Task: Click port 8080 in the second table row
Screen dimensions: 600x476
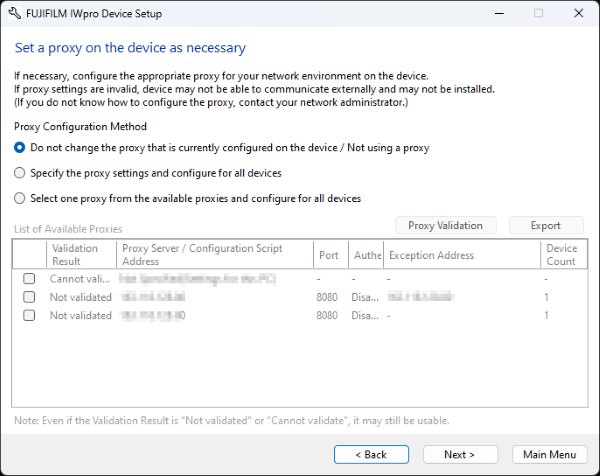Action: click(x=327, y=297)
